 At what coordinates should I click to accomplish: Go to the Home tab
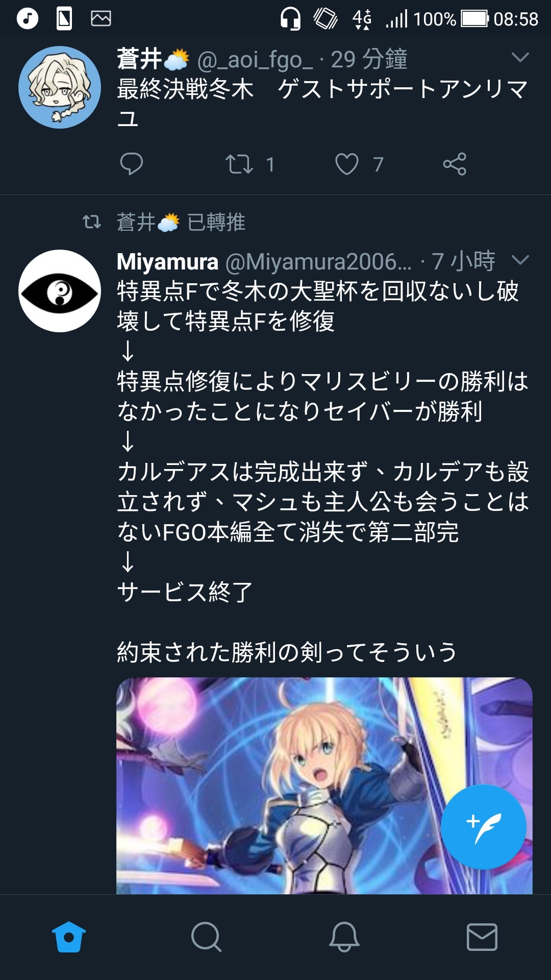tap(69, 937)
